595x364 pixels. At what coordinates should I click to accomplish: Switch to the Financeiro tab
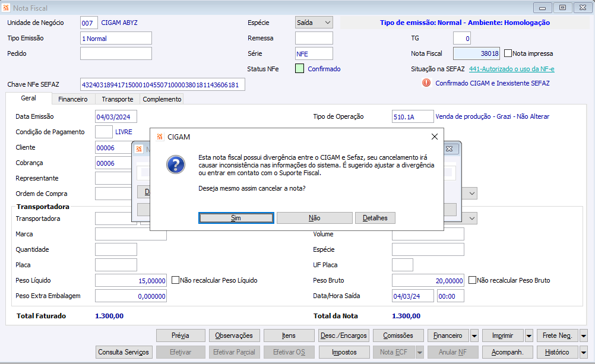pos(73,99)
